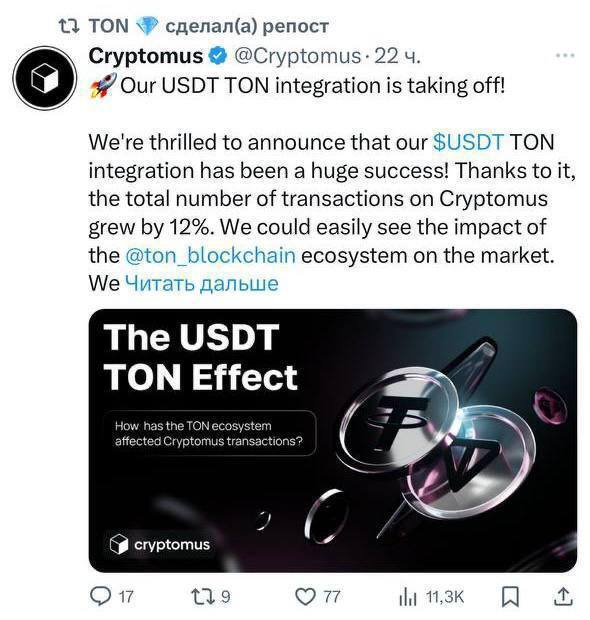Screen dimensions: 590x620
Task: Tap the retweet icon below the post
Action: click(x=203, y=596)
